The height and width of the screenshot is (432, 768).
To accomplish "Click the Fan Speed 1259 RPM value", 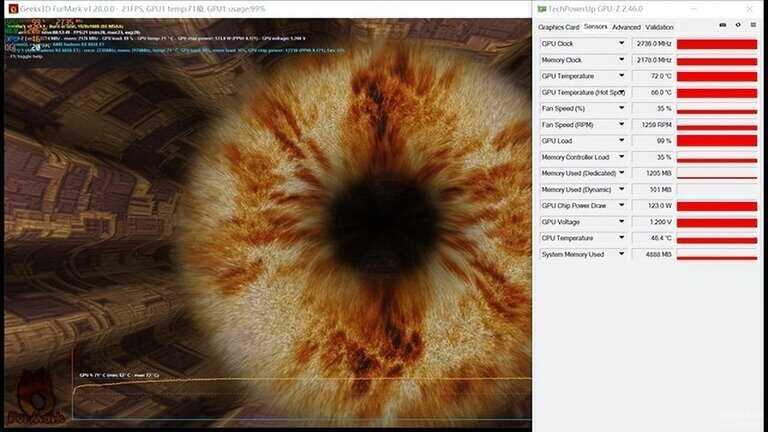I will [653, 124].
